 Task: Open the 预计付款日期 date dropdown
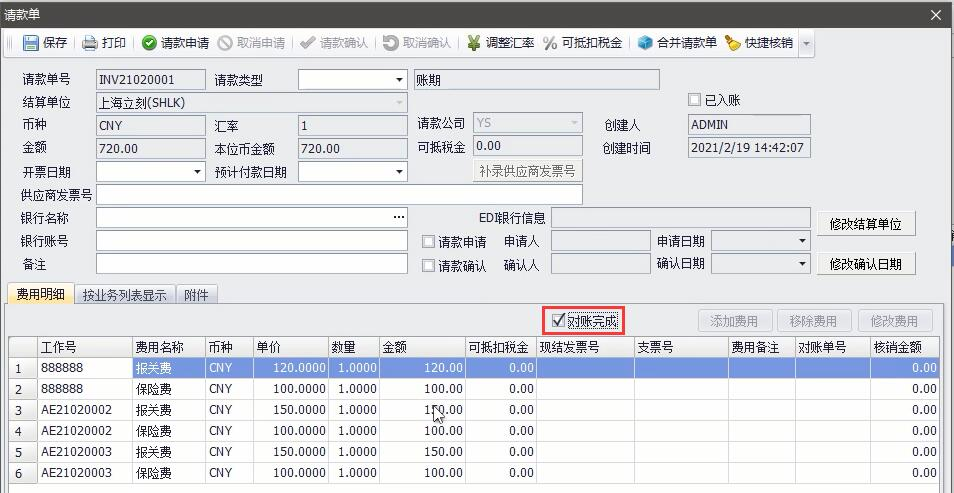[x=398, y=172]
